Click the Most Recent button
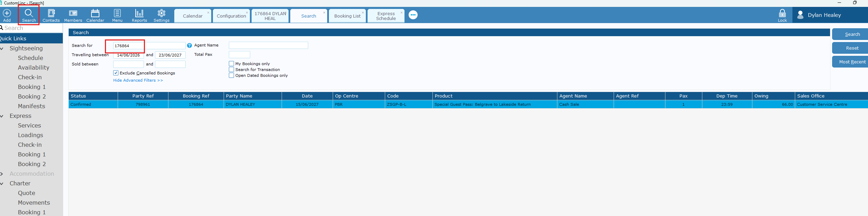The image size is (868, 216). point(850,62)
